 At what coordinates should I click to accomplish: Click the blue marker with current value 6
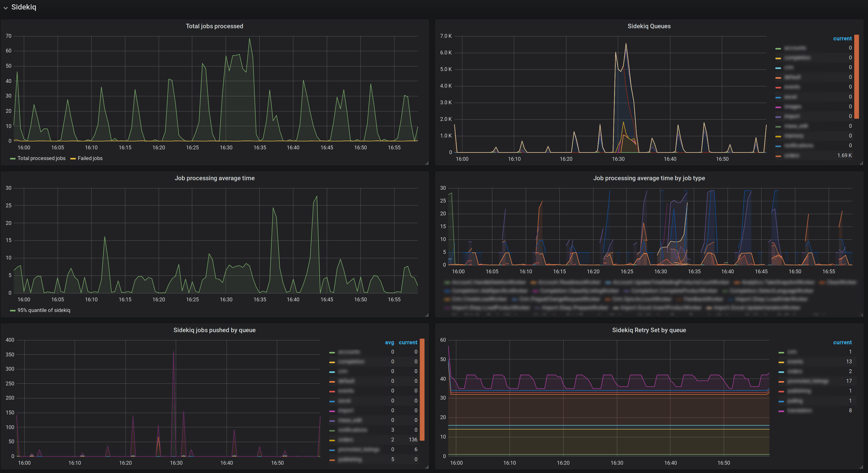click(x=332, y=449)
